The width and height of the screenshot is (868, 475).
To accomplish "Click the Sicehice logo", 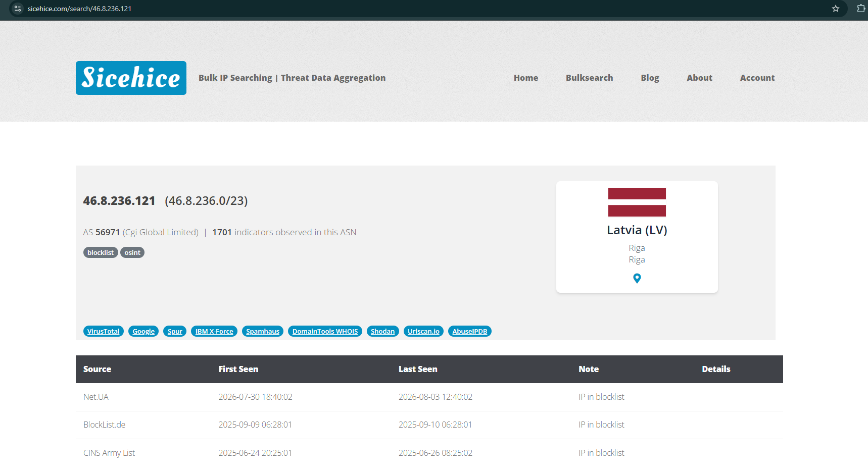I will click(131, 78).
